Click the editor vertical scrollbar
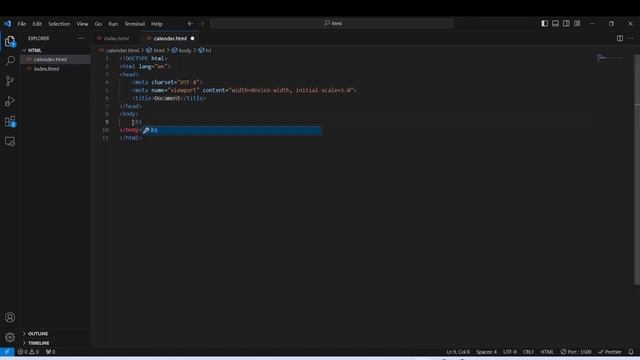 (637, 170)
